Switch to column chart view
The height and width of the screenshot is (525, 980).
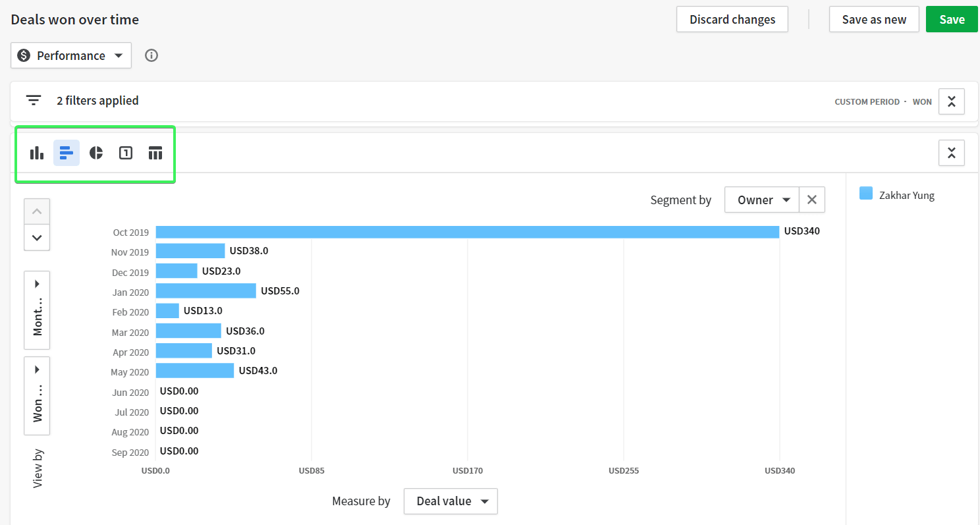[x=37, y=153]
